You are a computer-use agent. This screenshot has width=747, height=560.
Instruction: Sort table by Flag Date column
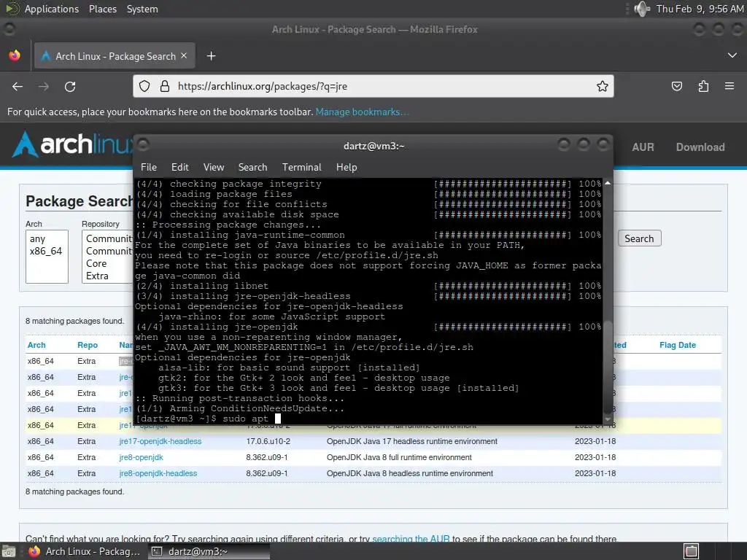pos(678,345)
